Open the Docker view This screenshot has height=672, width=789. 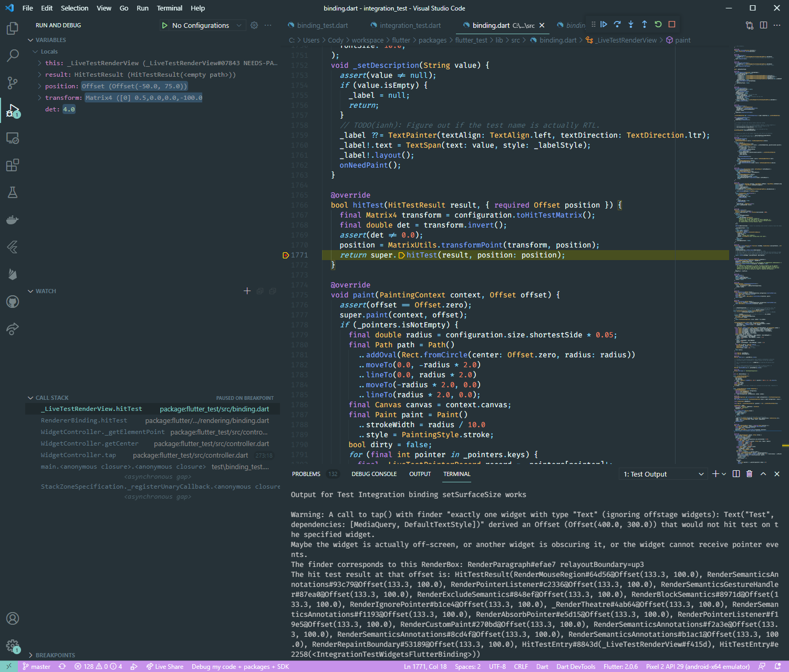(x=13, y=220)
